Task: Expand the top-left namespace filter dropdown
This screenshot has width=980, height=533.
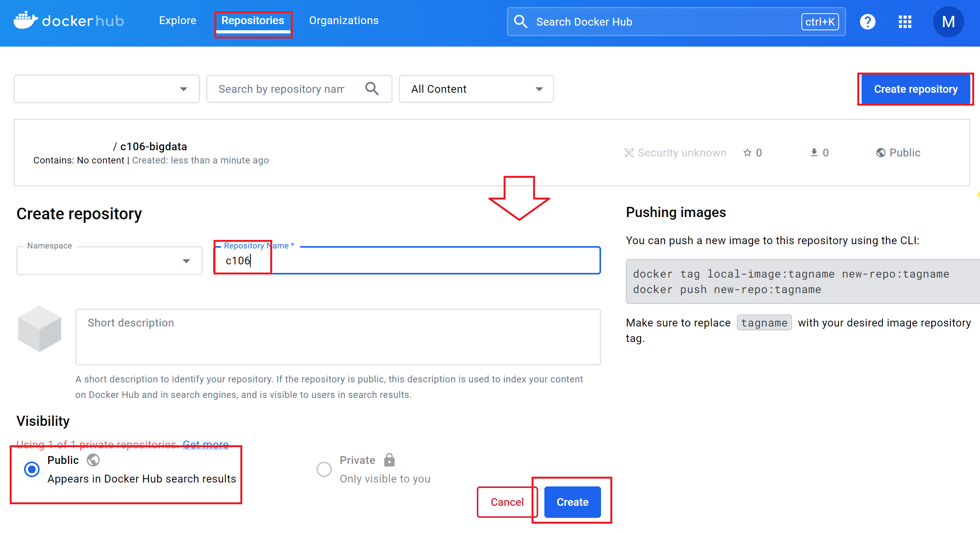Action: click(x=183, y=89)
